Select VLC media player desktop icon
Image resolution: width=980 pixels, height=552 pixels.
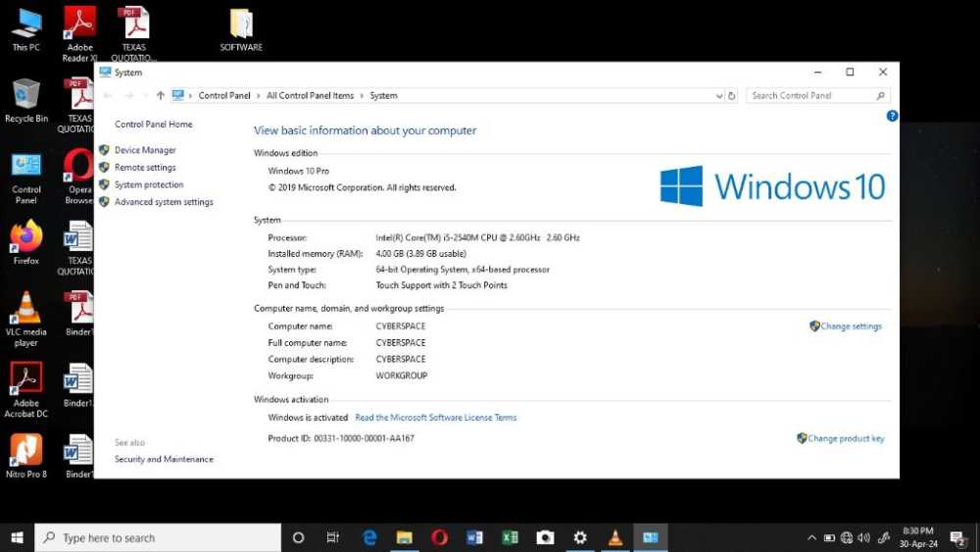(x=25, y=320)
